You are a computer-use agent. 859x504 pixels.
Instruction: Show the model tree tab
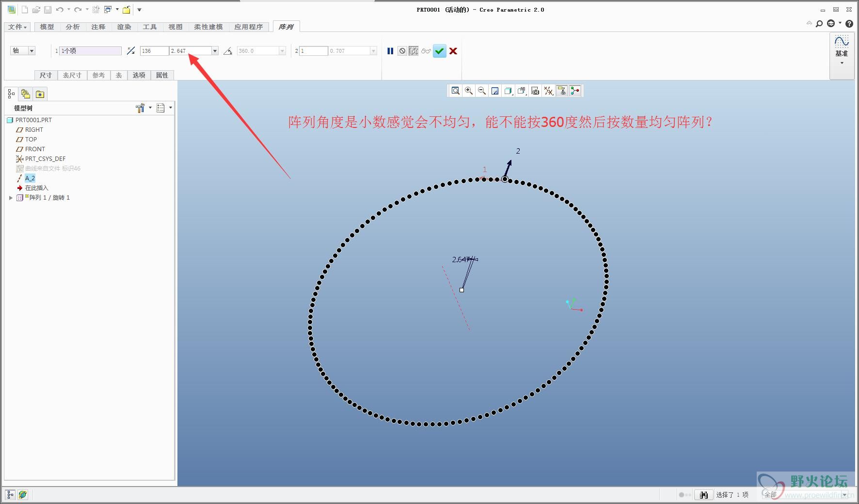[x=11, y=94]
